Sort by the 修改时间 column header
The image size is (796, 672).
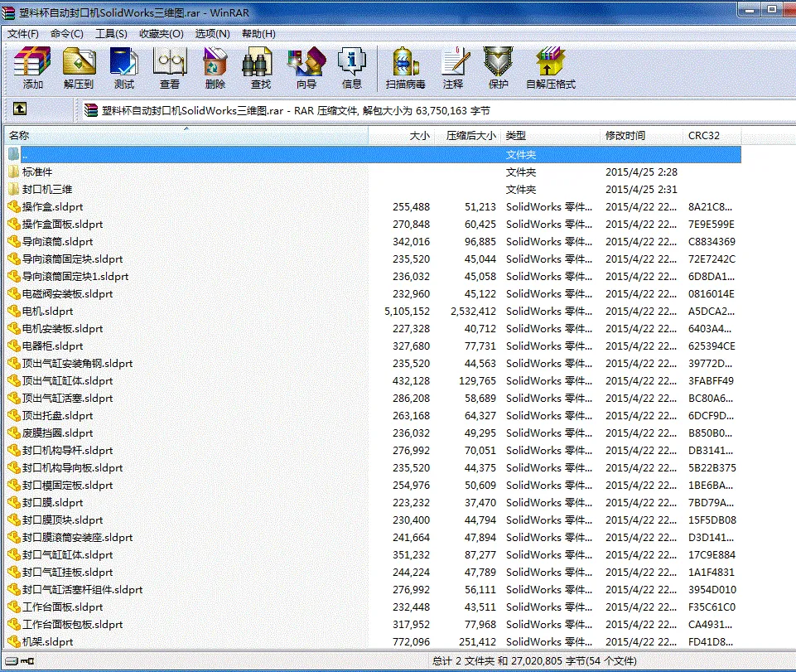[642, 136]
